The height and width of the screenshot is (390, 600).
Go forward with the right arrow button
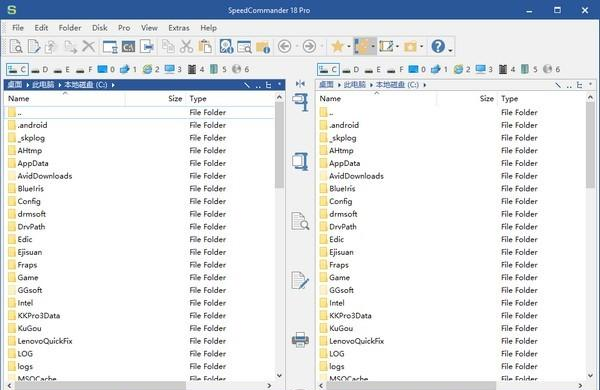point(309,47)
